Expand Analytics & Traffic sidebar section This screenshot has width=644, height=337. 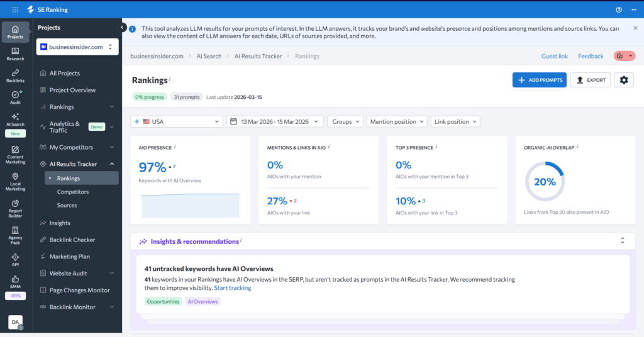coord(112,127)
